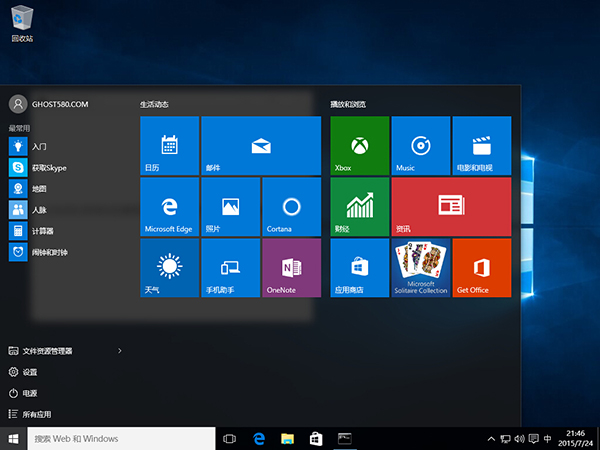Switch to the running console window on taskbar
600x450 pixels.
click(x=345, y=439)
